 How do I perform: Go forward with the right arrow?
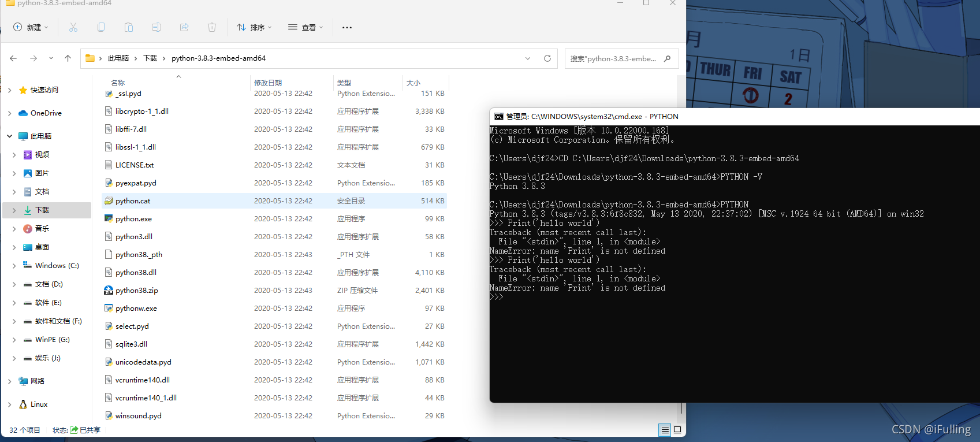point(33,58)
